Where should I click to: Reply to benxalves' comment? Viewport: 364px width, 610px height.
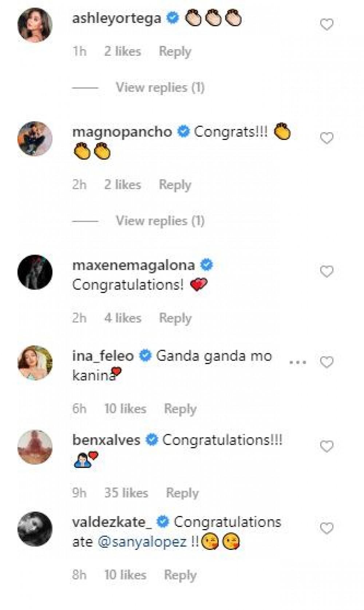click(182, 493)
